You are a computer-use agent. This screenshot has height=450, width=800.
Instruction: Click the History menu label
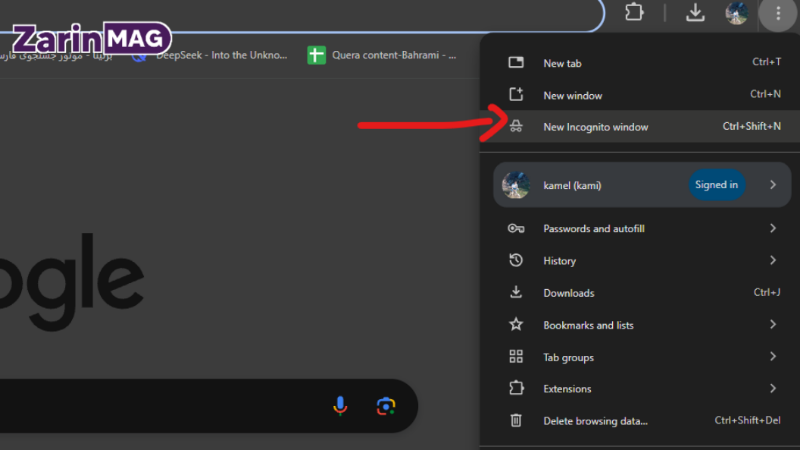pos(560,261)
